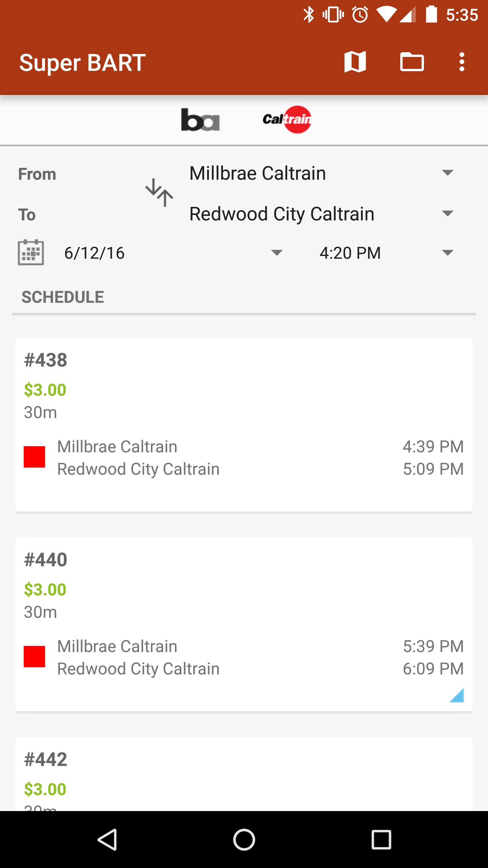The image size is (488, 868).
Task: Swap From and To stations
Action: [159, 193]
